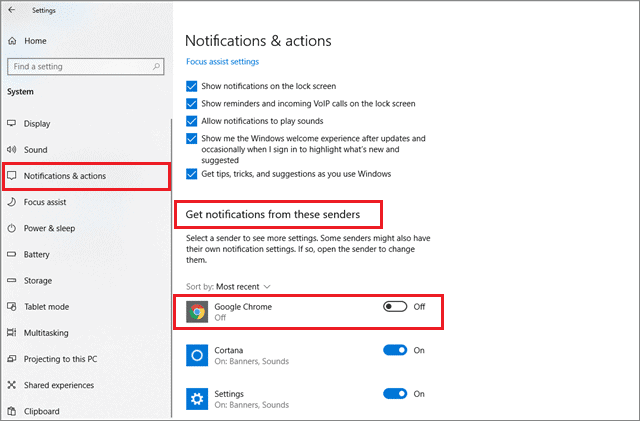Open Settings sender name
This screenshot has height=421, width=640.
(x=229, y=394)
